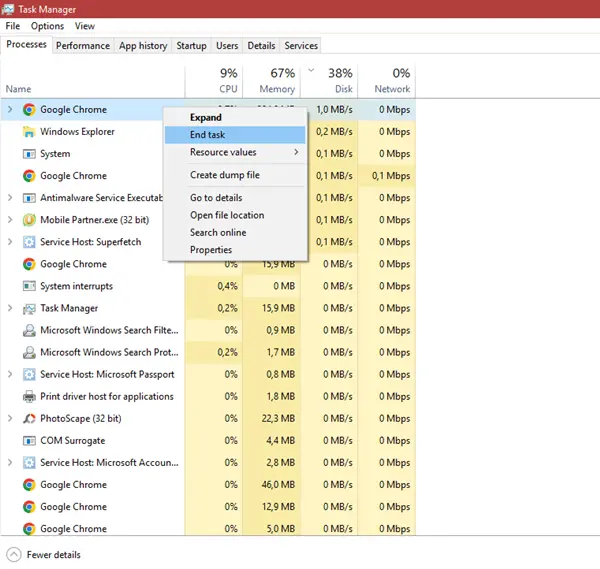The image size is (600, 569).
Task: Choose Open file location from context menu
Action: coord(235,215)
